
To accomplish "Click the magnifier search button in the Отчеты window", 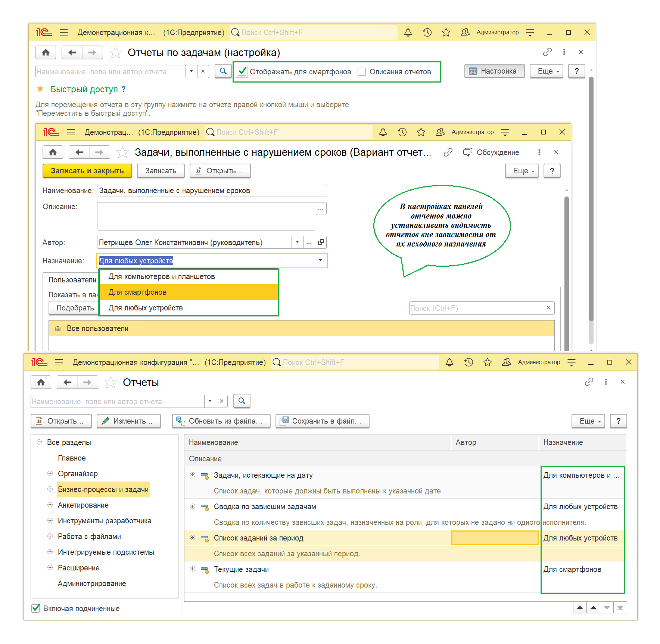I will [x=242, y=401].
